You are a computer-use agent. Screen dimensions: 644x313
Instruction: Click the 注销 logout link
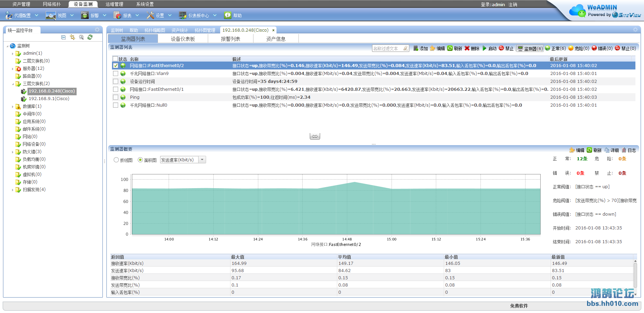tap(513, 4)
